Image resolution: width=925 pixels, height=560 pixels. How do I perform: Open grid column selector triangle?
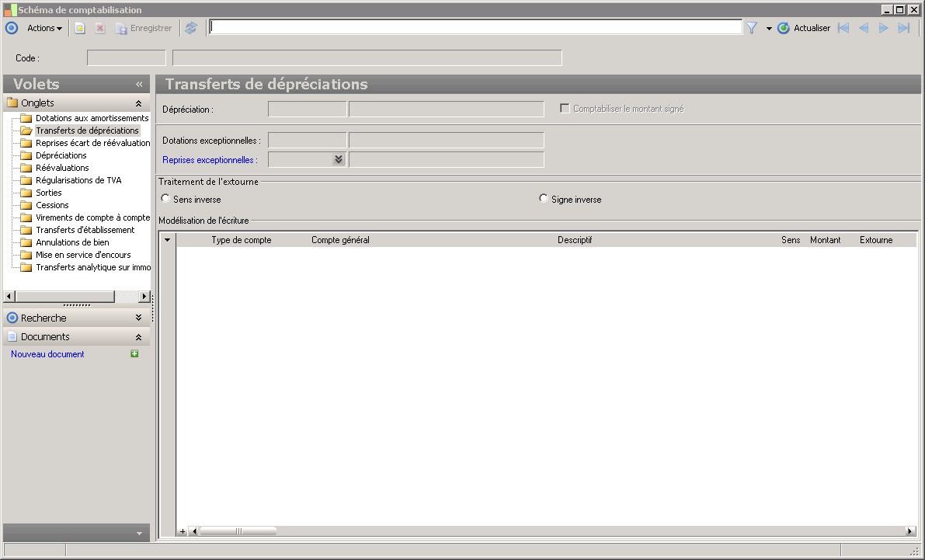[x=168, y=239]
